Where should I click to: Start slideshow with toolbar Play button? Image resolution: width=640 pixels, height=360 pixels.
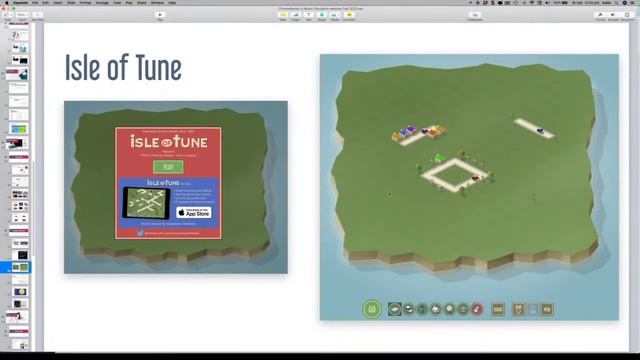160,15
